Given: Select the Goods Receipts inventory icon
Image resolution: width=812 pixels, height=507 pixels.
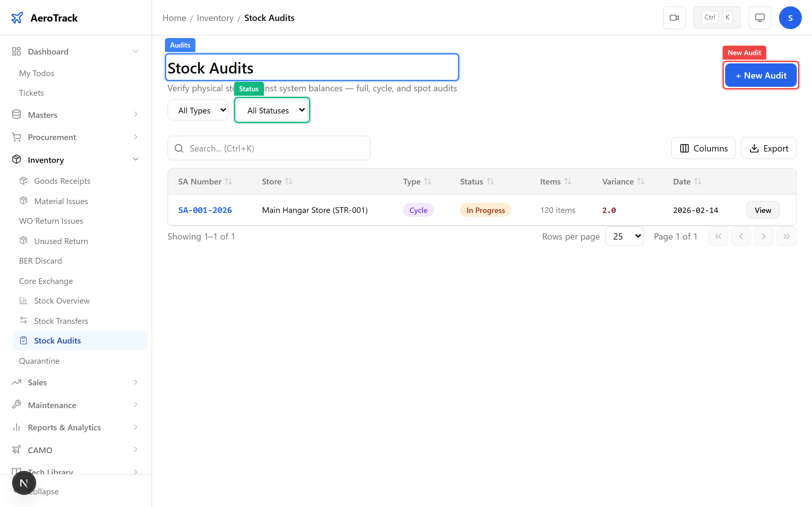Looking at the screenshot, I should [x=23, y=180].
